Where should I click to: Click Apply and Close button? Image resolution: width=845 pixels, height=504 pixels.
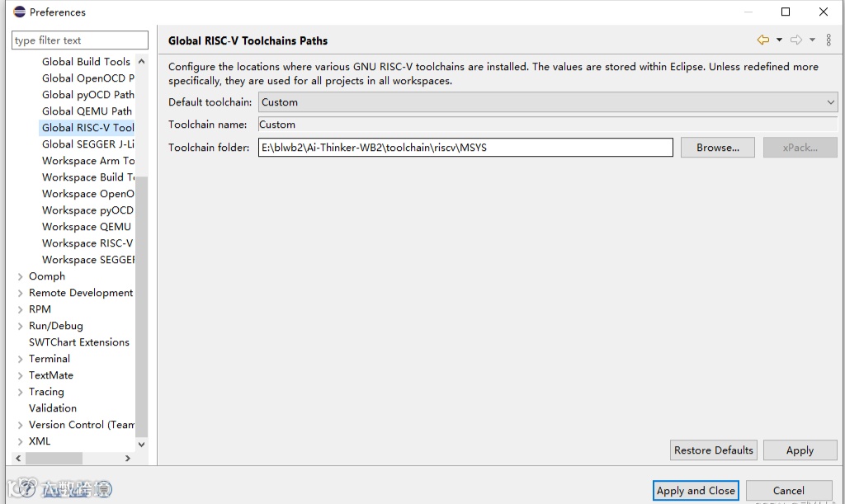pos(696,491)
